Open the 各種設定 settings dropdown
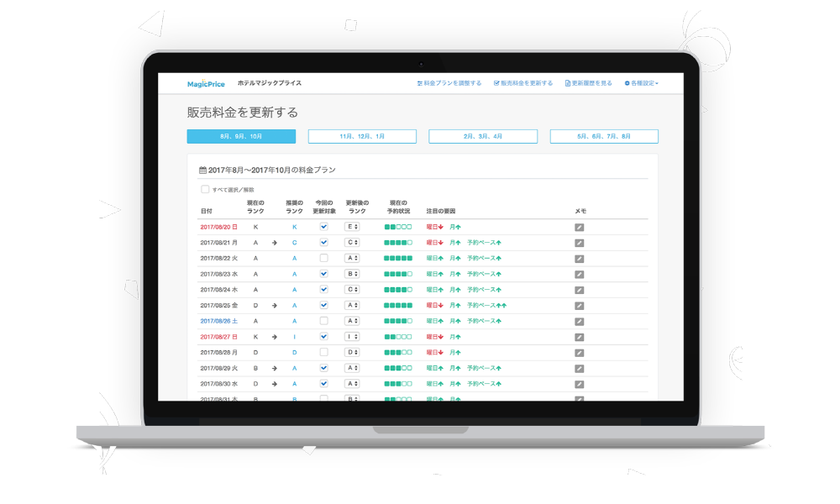 [x=641, y=83]
